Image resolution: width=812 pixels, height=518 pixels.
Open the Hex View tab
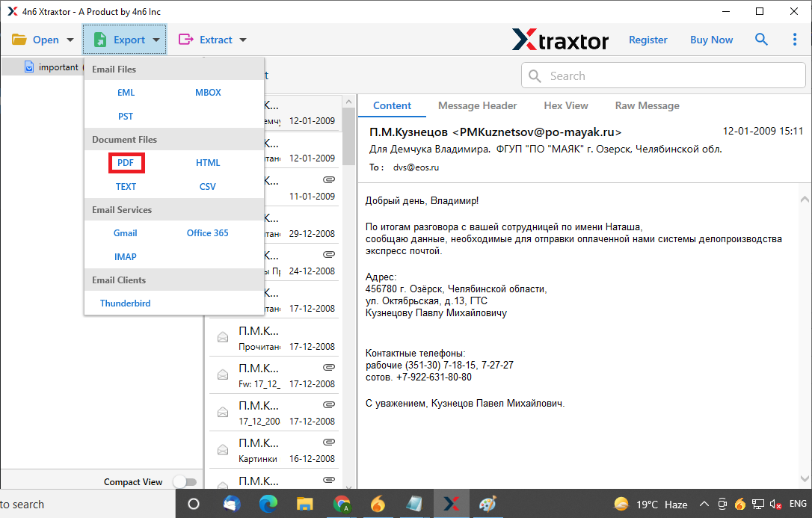566,105
